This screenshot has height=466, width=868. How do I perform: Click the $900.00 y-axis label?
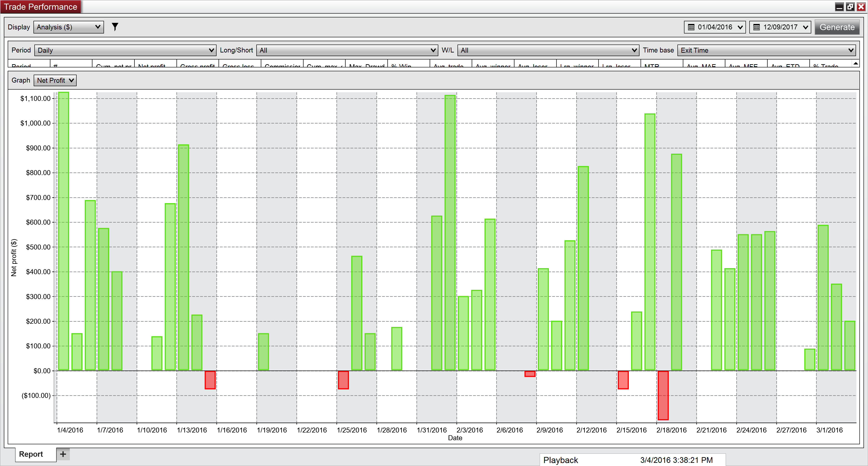coord(38,148)
